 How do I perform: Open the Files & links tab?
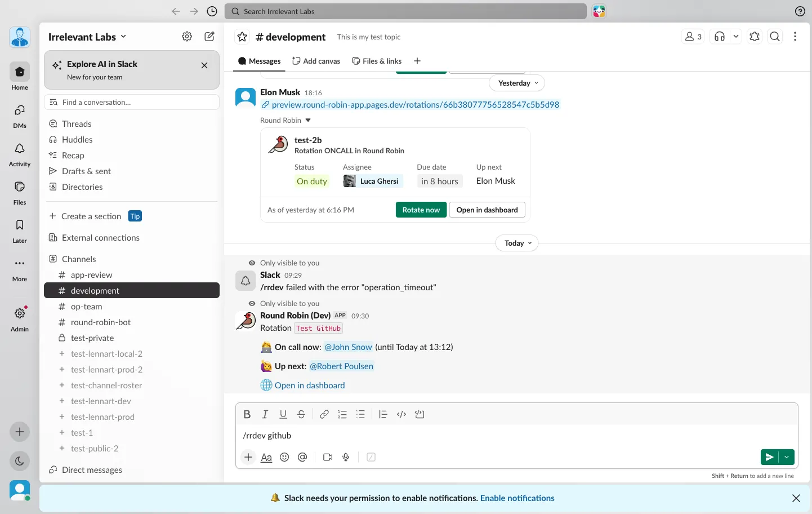click(x=377, y=61)
